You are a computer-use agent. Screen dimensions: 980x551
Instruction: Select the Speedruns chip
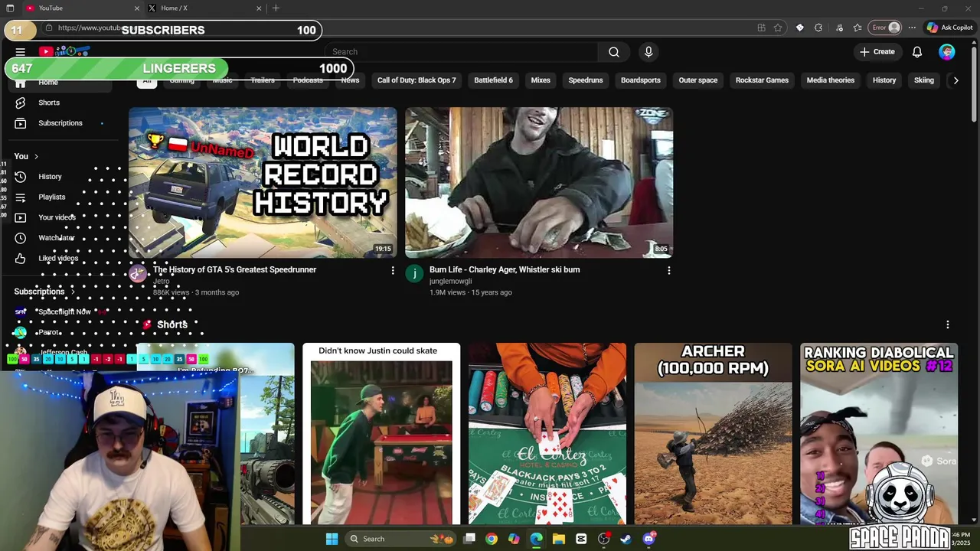coord(586,80)
